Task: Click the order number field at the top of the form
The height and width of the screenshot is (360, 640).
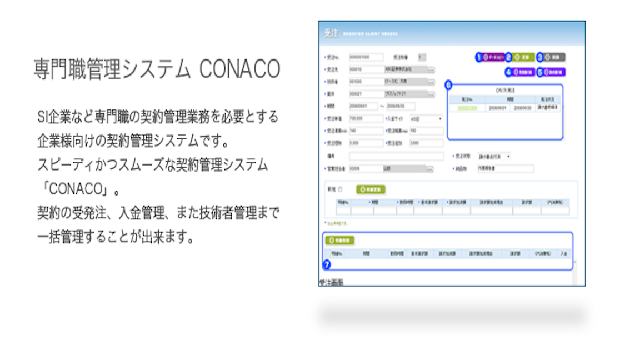Action: click(x=366, y=58)
